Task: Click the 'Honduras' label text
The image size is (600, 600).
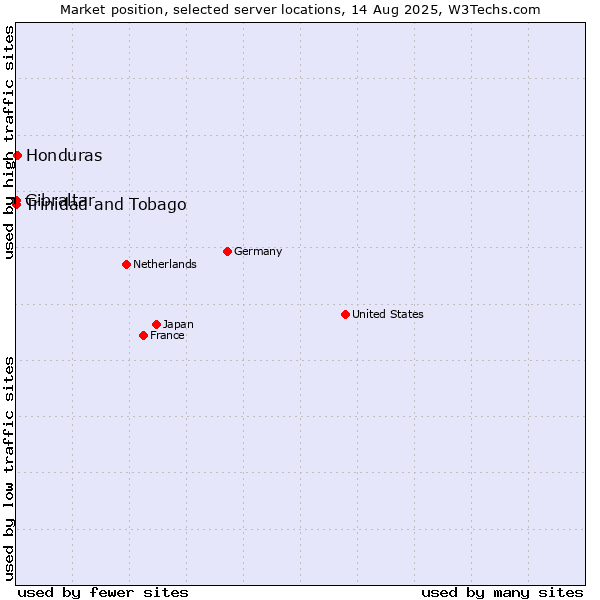Action: coord(64,155)
